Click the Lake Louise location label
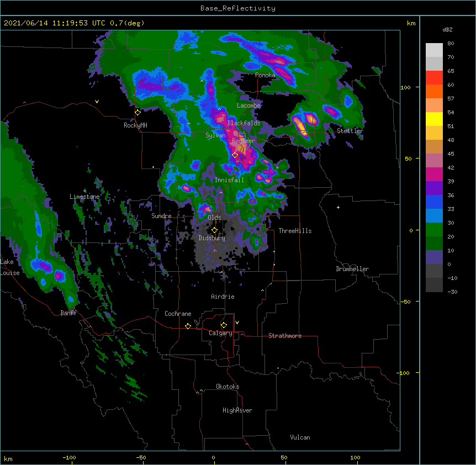The image size is (476, 465). point(10,267)
